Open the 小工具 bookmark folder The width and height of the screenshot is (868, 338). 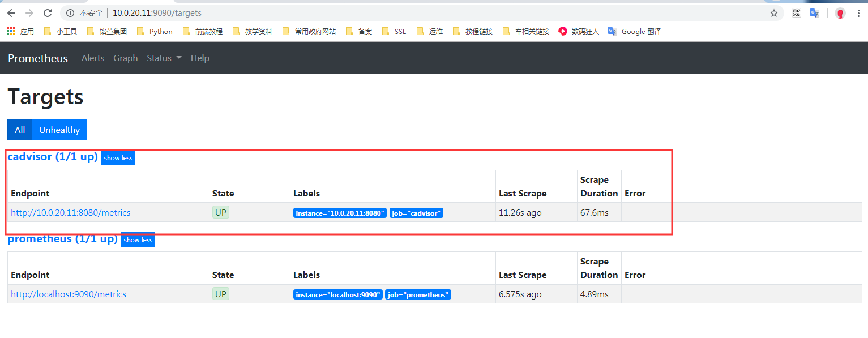[60, 32]
